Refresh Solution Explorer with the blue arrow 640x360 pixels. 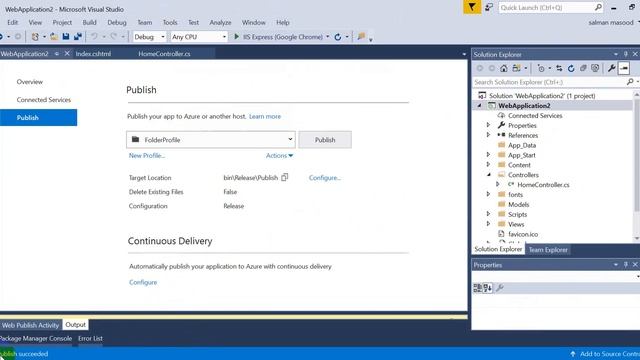(571, 68)
